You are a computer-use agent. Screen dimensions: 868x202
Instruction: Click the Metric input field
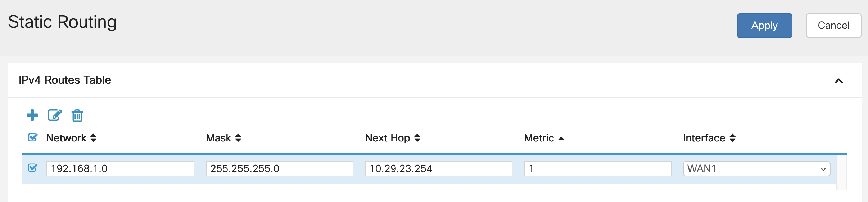(x=597, y=169)
